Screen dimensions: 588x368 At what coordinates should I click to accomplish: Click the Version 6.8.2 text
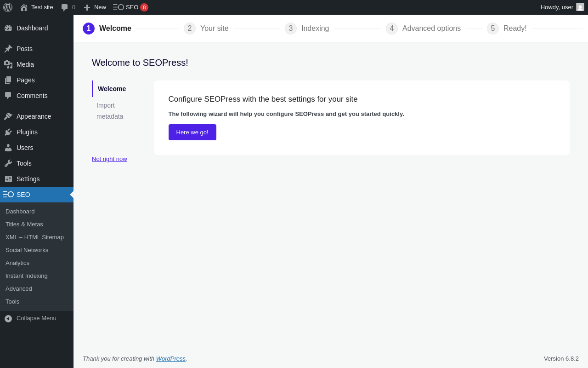pos(561,359)
